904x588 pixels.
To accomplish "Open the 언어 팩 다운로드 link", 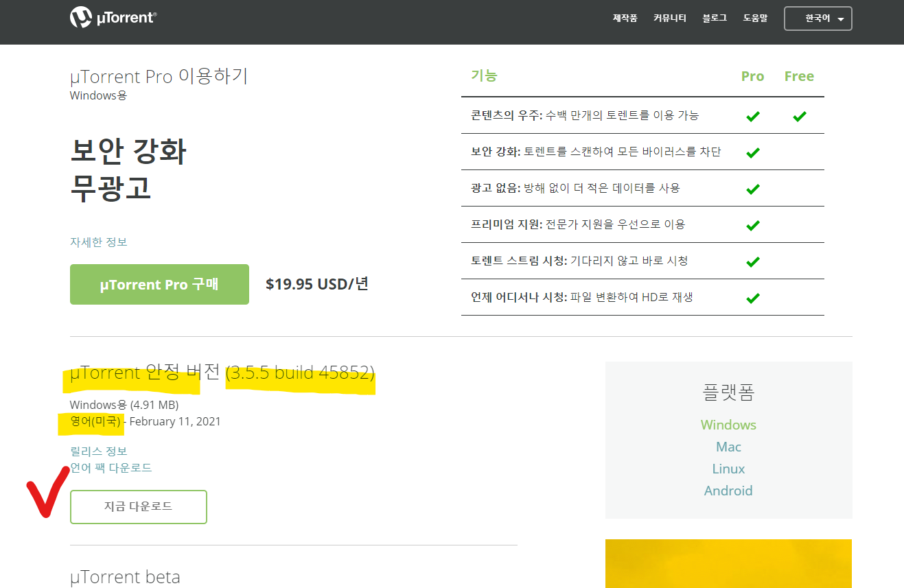I will [111, 467].
